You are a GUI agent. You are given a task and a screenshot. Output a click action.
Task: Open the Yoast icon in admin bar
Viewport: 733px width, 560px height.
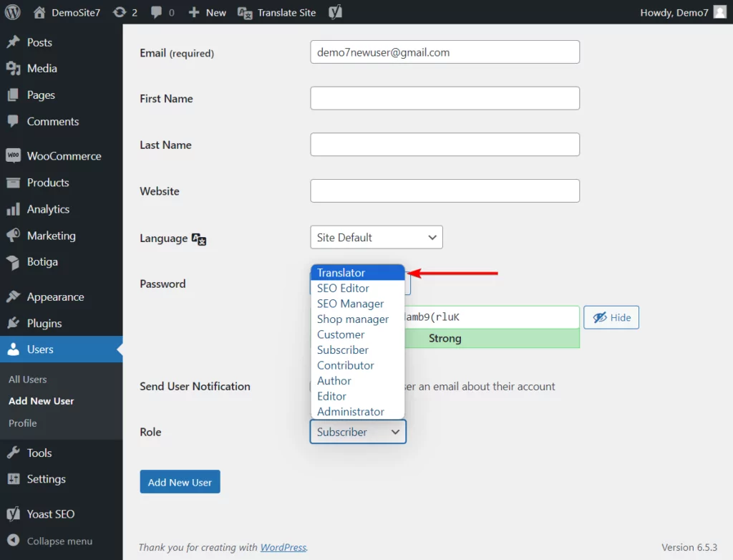pyautogui.click(x=335, y=12)
